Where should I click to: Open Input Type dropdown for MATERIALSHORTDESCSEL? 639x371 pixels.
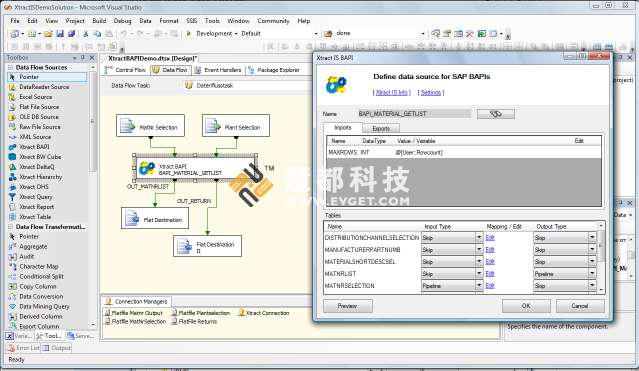pyautogui.click(x=479, y=262)
